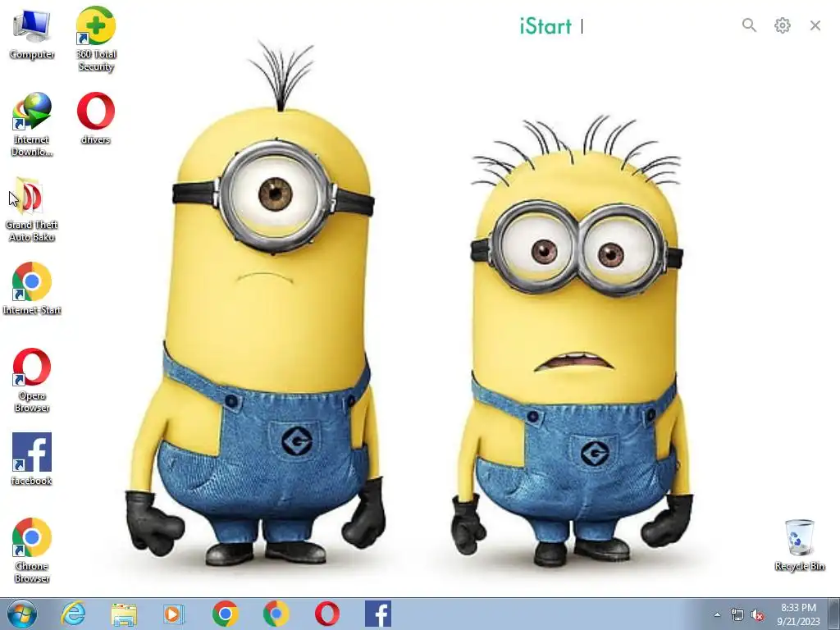Screen dimensions: 840x630
Task: Close the iStart bar
Action: 815,25
